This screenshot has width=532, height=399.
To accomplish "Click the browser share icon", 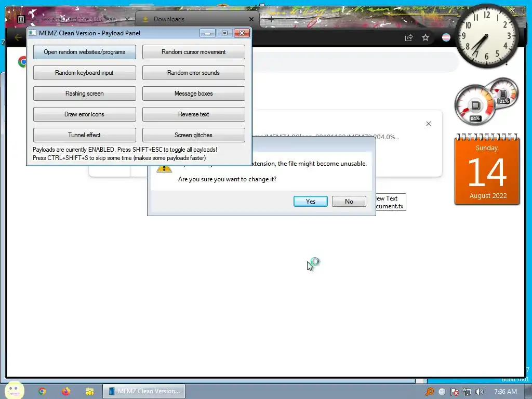I will (409, 37).
